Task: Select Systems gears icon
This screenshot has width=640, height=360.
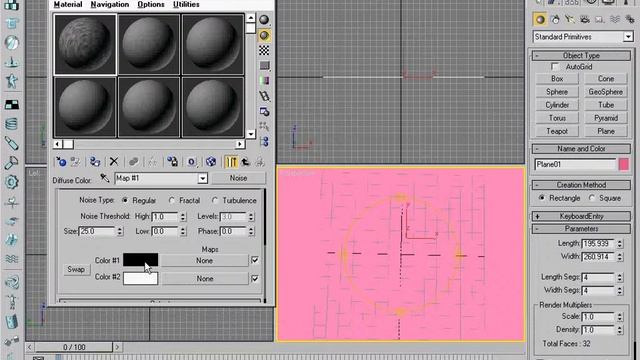Action: (x=630, y=20)
